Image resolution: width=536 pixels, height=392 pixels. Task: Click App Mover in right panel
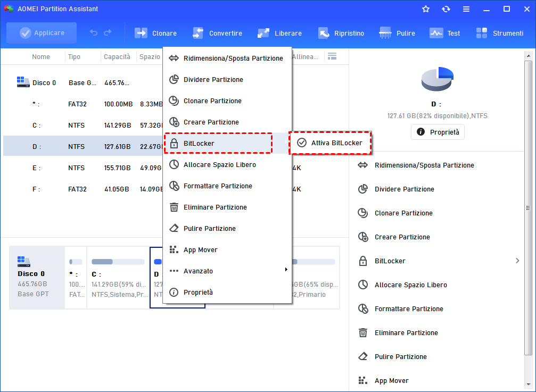coord(391,380)
